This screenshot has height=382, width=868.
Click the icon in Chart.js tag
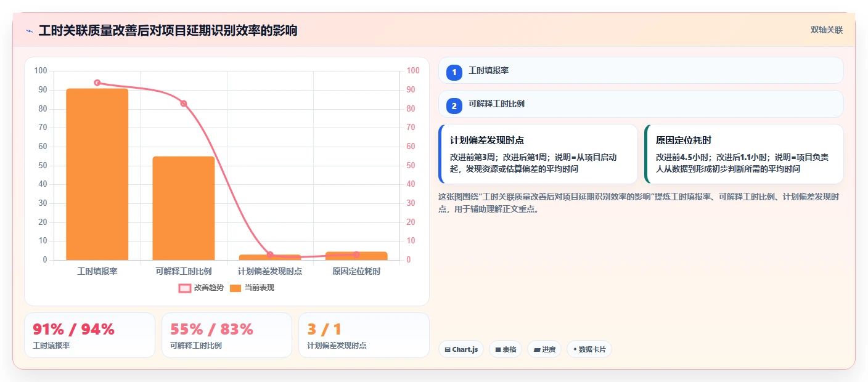[x=448, y=349]
